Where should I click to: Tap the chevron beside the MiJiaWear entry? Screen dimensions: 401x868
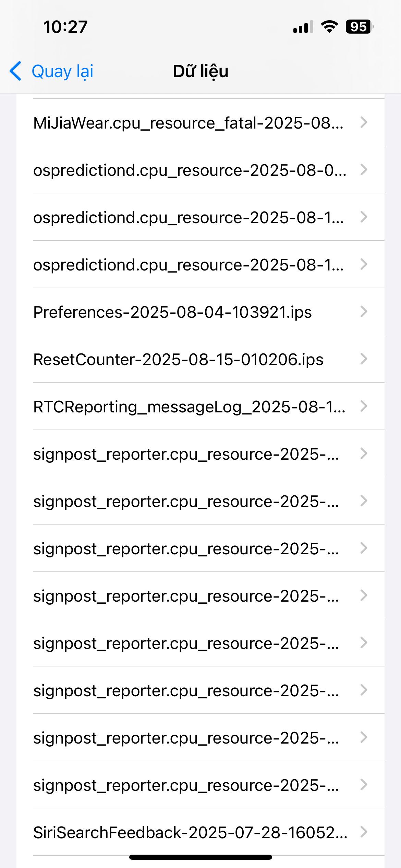point(364,122)
